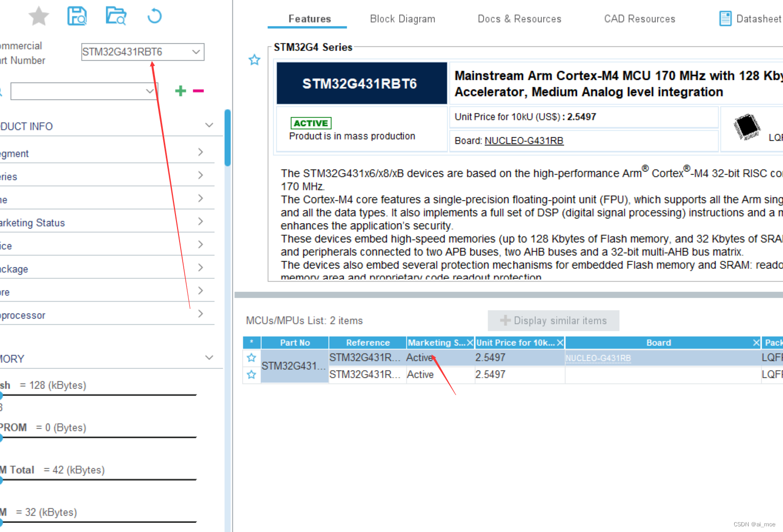
Task: Click the reset filters refresh icon
Action: pos(154,16)
